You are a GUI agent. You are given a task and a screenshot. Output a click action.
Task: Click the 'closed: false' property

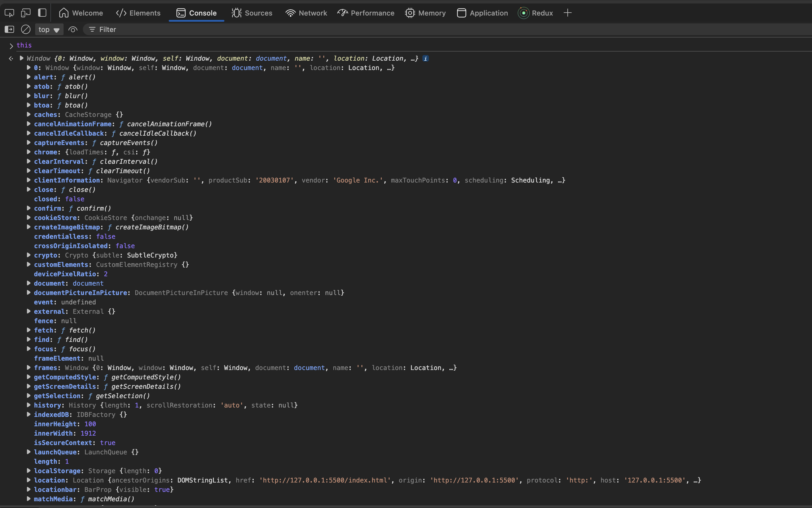[x=59, y=199]
